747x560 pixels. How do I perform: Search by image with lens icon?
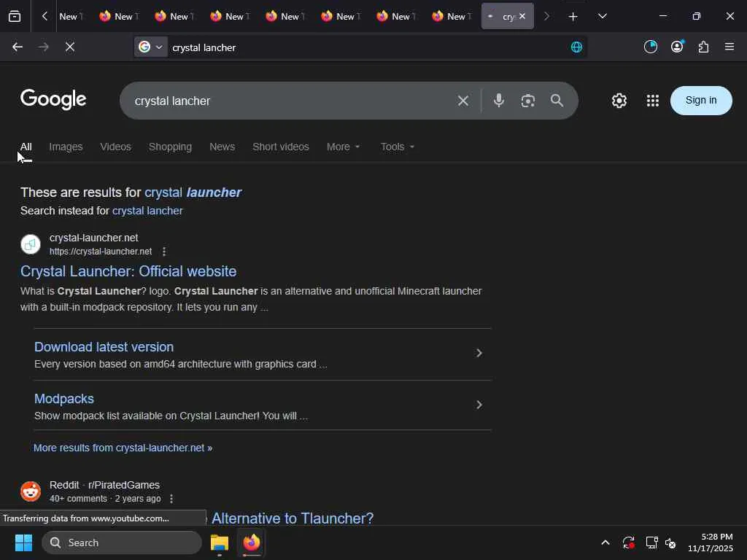[x=528, y=101]
